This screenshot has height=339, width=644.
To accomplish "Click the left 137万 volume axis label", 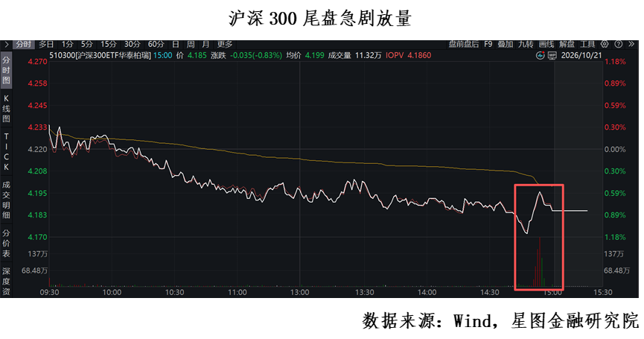I will (38, 254).
